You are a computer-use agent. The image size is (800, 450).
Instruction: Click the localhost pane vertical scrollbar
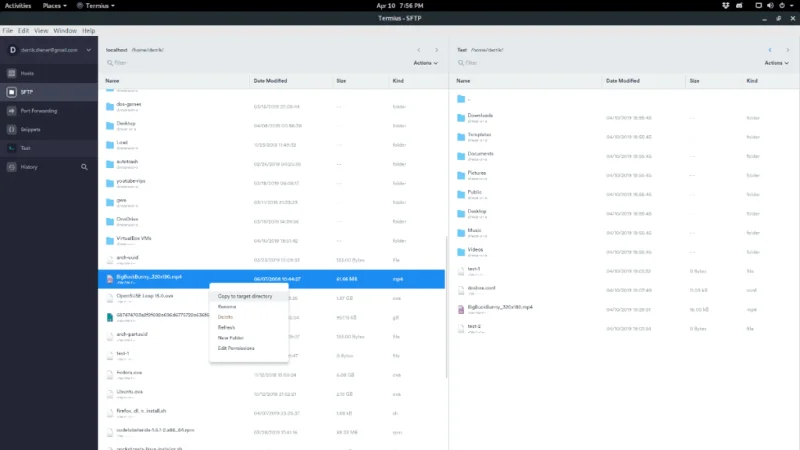447,306
